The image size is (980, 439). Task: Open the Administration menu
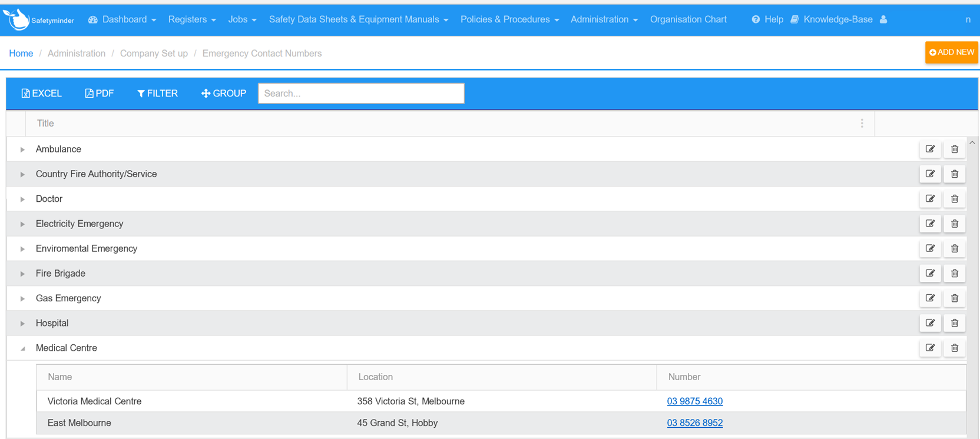(604, 19)
